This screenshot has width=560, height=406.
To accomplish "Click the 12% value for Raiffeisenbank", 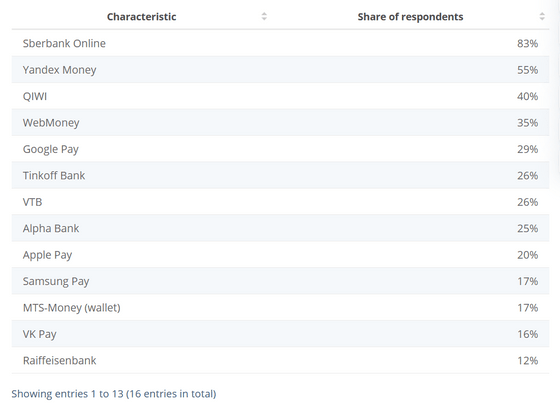I will 528,361.
